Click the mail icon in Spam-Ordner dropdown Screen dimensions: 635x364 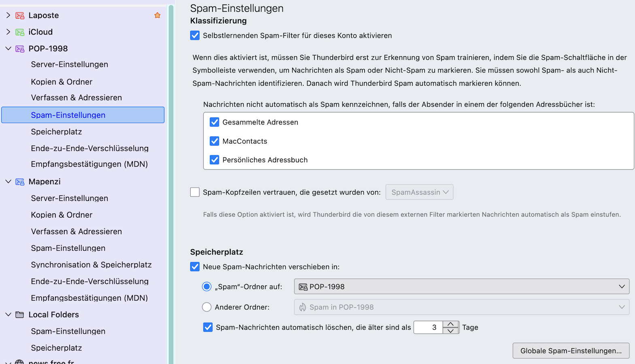tap(303, 287)
